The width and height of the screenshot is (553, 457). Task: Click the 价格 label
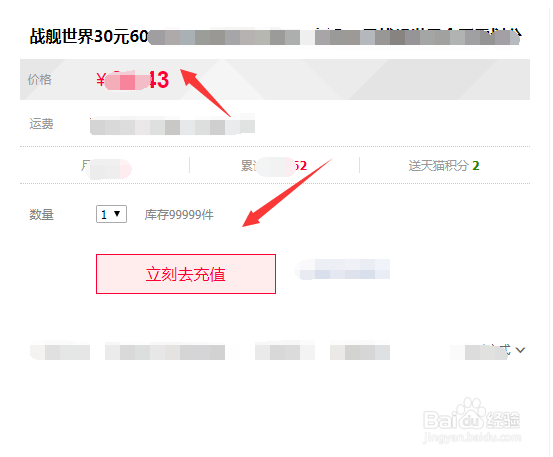[x=40, y=79]
